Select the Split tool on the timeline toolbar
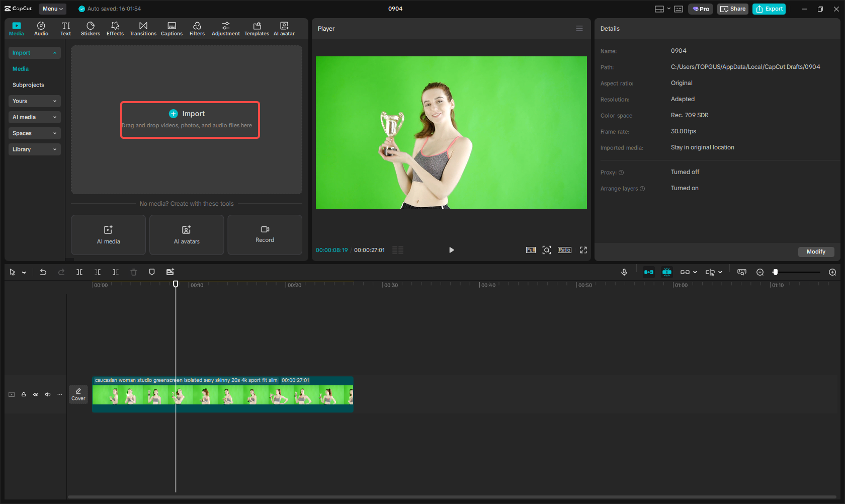This screenshot has height=504, width=845. coord(79,272)
